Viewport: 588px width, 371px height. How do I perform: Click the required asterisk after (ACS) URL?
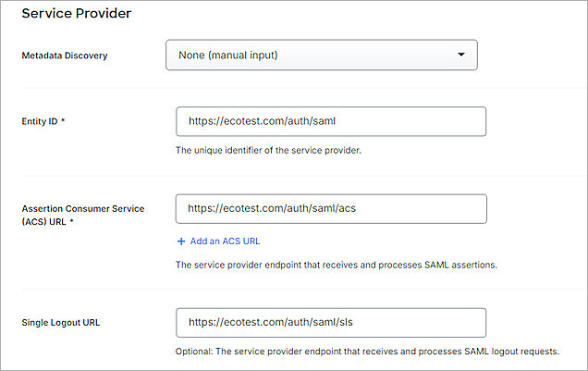pyautogui.click(x=70, y=221)
